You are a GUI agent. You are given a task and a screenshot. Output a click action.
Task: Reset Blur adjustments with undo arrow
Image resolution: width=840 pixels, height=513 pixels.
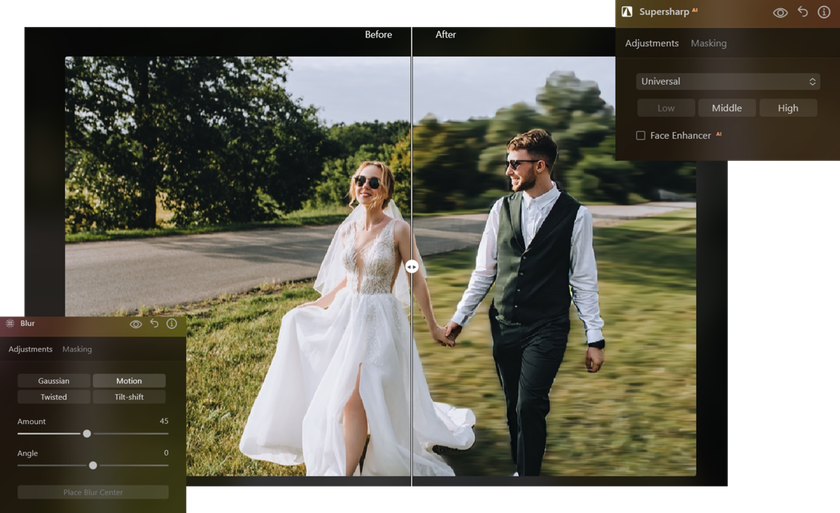154,323
